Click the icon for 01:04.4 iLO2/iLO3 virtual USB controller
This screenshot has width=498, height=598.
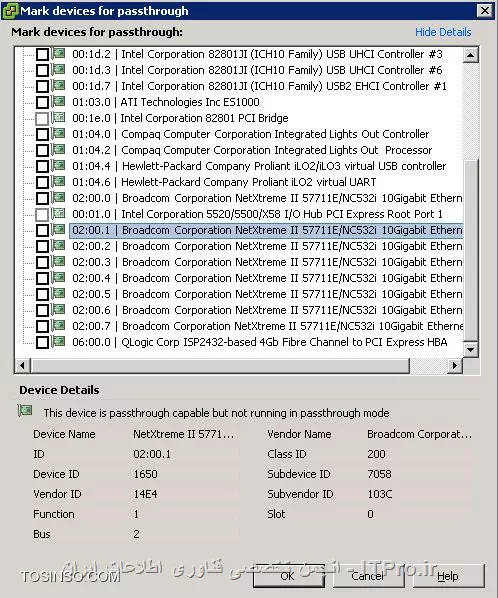58,166
